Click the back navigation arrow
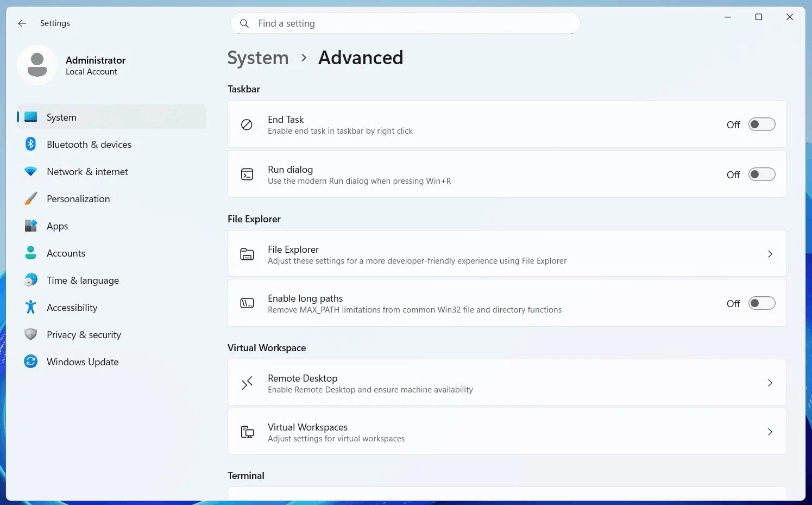Viewport: 812px width, 505px height. click(x=22, y=23)
